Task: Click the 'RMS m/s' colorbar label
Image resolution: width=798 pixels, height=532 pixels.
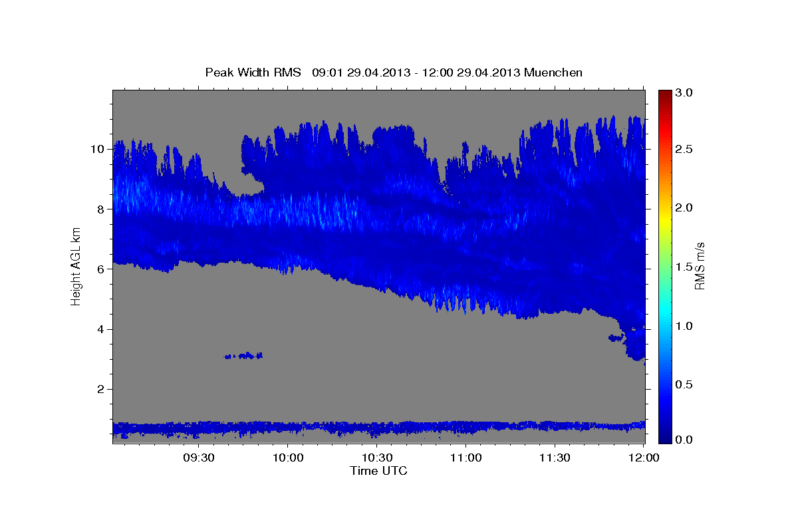Action: pos(700,266)
